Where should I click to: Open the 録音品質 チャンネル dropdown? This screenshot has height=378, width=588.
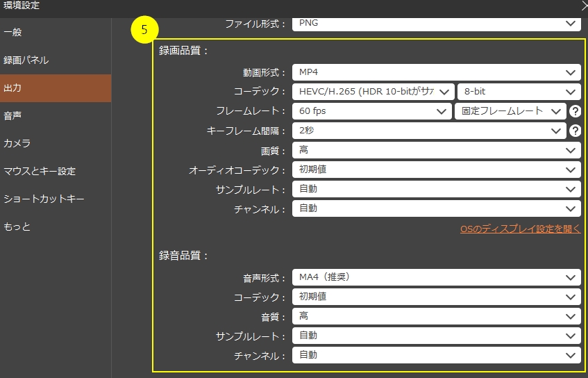pyautogui.click(x=437, y=356)
